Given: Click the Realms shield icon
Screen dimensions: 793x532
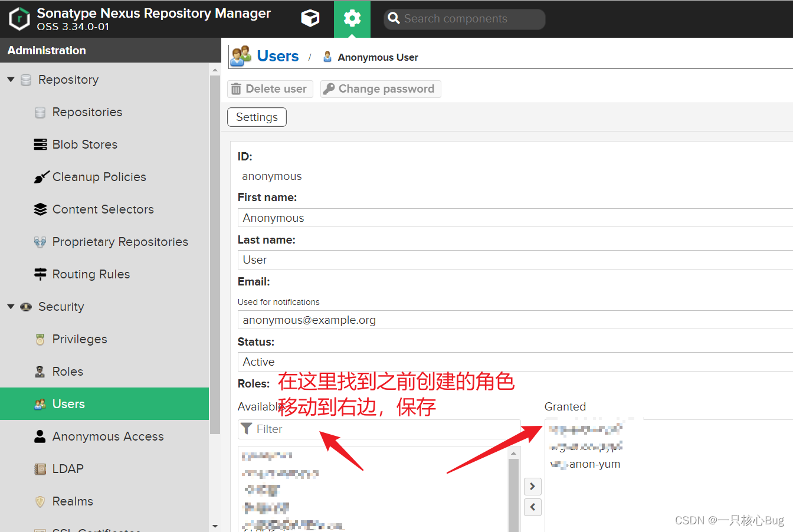Looking at the screenshot, I should click(x=40, y=501).
